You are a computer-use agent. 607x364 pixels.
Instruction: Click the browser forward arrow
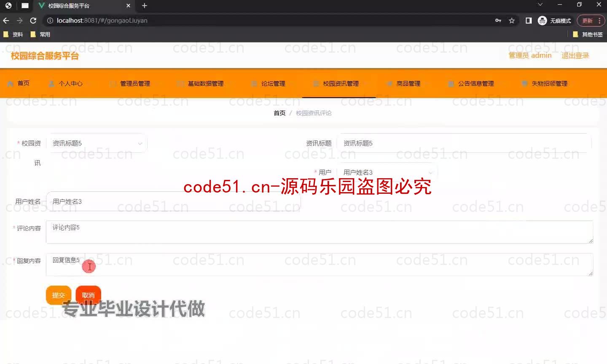coord(19,20)
